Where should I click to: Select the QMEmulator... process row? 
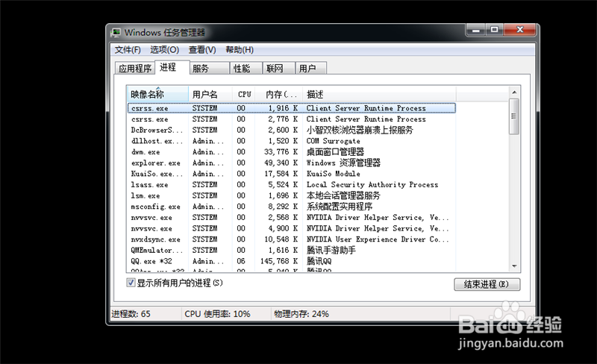[x=291, y=250]
